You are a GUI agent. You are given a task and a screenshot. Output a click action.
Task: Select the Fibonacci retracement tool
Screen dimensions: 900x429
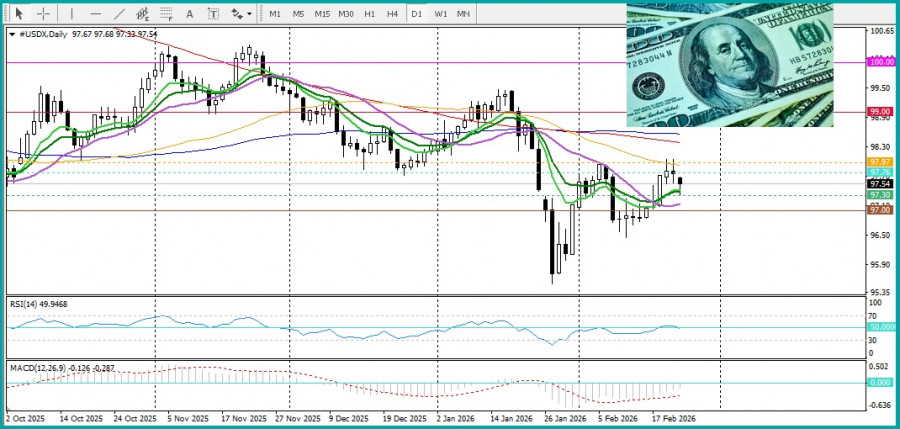(167, 14)
